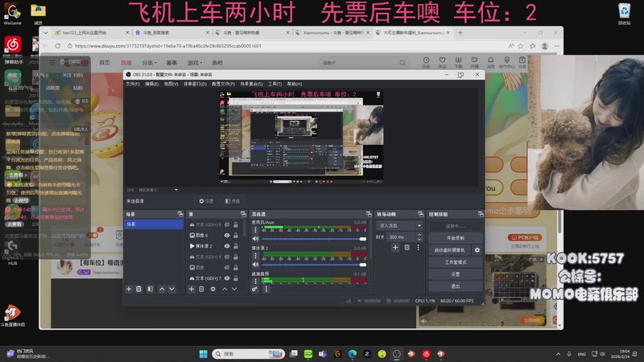This screenshot has height=362, width=644.
Task: Open the 文件(F) menu in OBS
Action: [133, 84]
